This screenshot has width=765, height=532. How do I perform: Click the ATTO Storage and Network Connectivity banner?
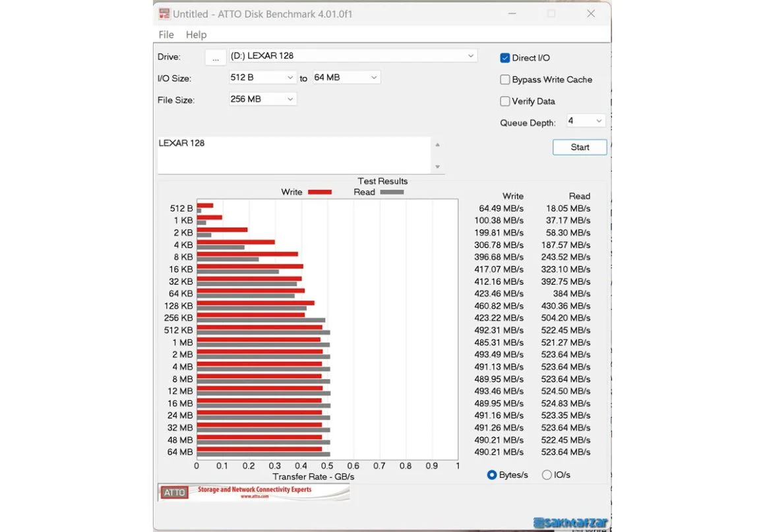pos(254,492)
